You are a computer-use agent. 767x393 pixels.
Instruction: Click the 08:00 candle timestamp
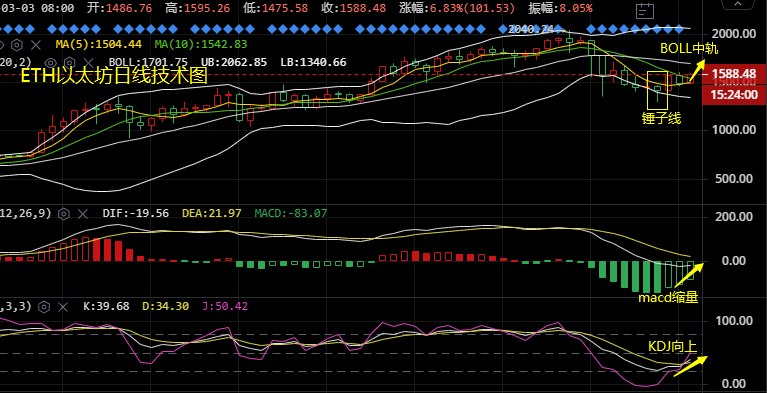tap(57, 8)
